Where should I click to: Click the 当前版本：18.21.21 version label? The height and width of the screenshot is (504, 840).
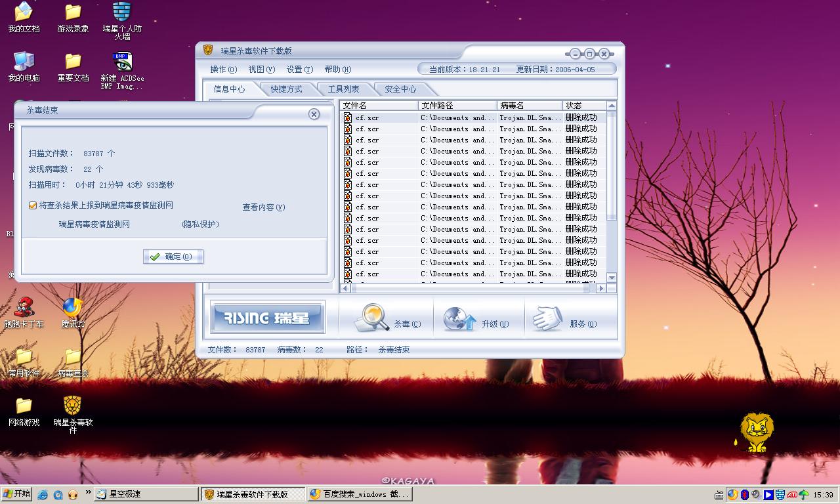coord(465,69)
